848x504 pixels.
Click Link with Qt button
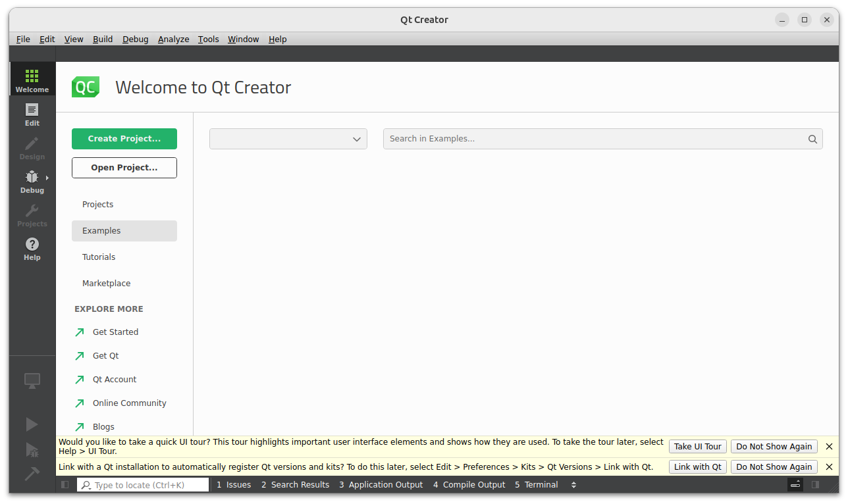[x=698, y=466]
